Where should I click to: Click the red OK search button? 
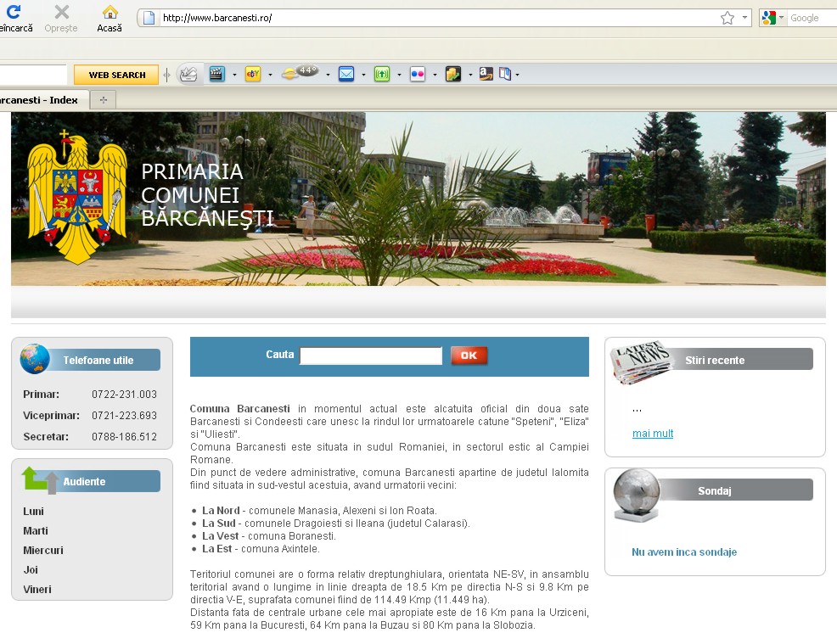[469, 356]
